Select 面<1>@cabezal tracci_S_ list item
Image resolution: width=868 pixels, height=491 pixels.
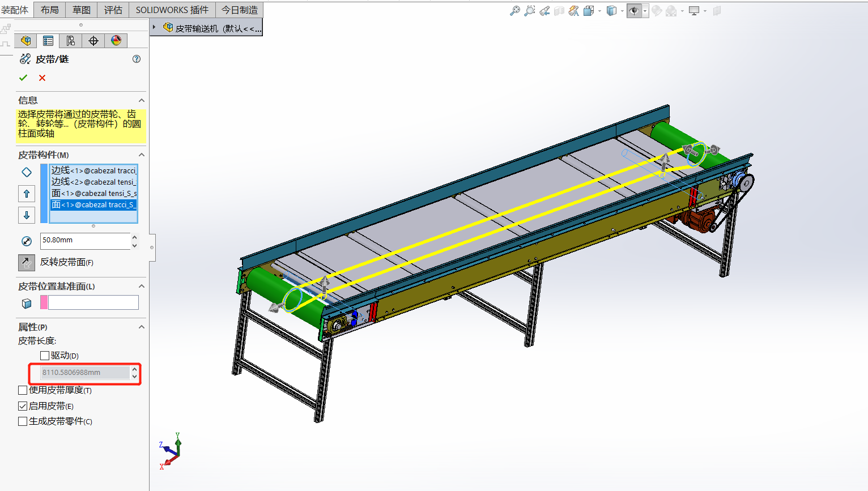pyautogui.click(x=93, y=204)
